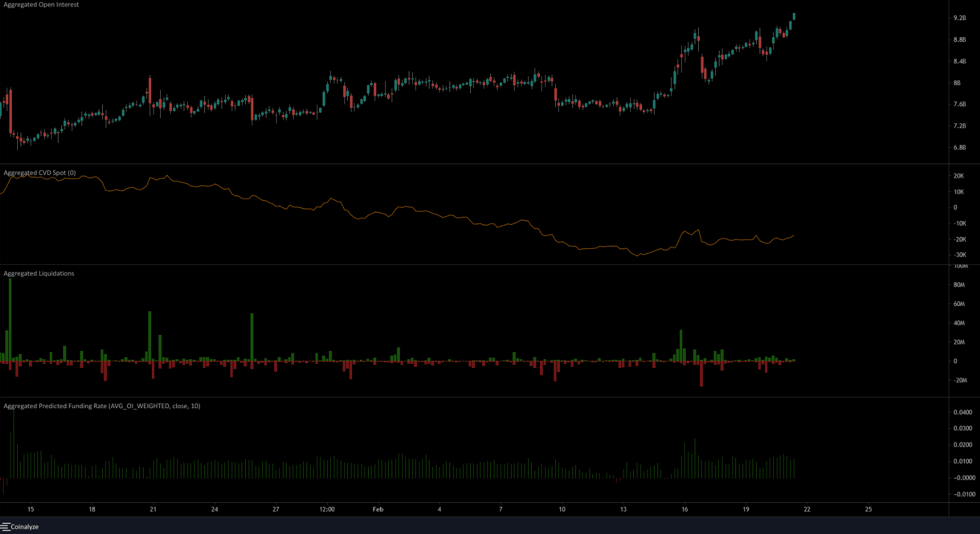The image size is (980, 534).
Task: Click the tallest green liquidation bar near 15
Action: point(10,320)
